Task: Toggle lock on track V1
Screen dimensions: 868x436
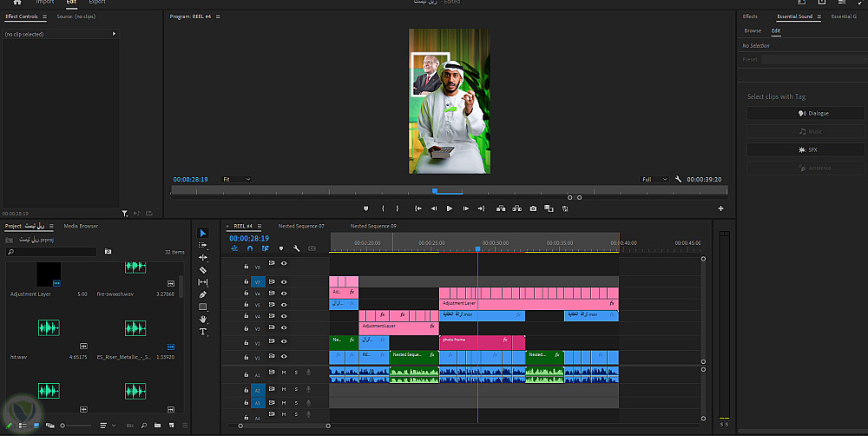Action: pos(247,357)
